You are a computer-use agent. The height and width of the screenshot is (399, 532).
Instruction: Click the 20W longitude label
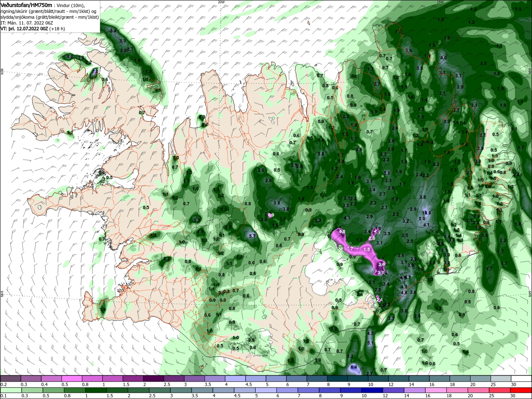tap(221, 2)
